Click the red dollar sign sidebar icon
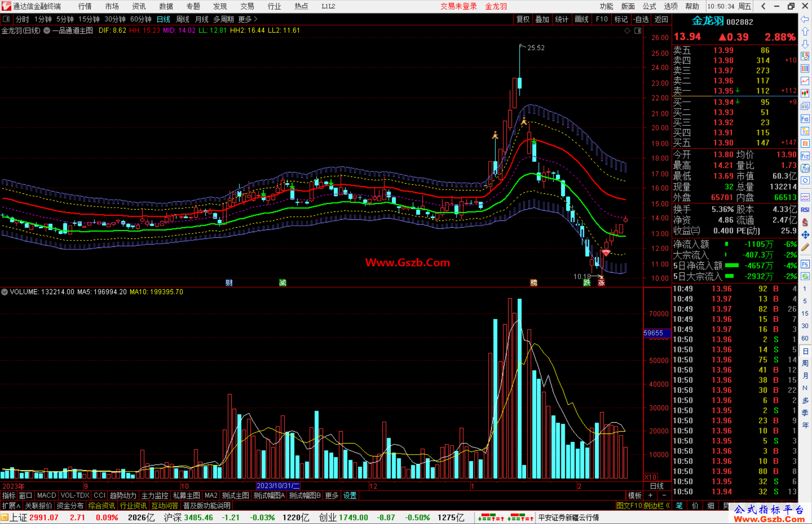 pos(805,222)
